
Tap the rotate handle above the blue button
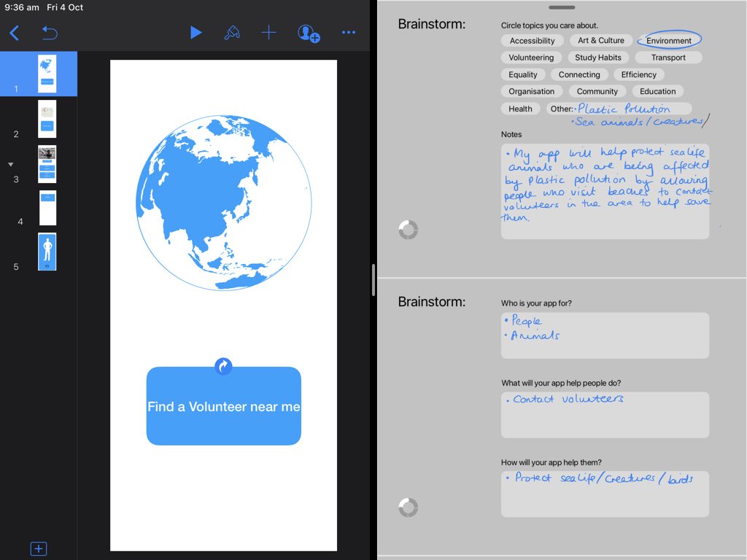pos(223,367)
